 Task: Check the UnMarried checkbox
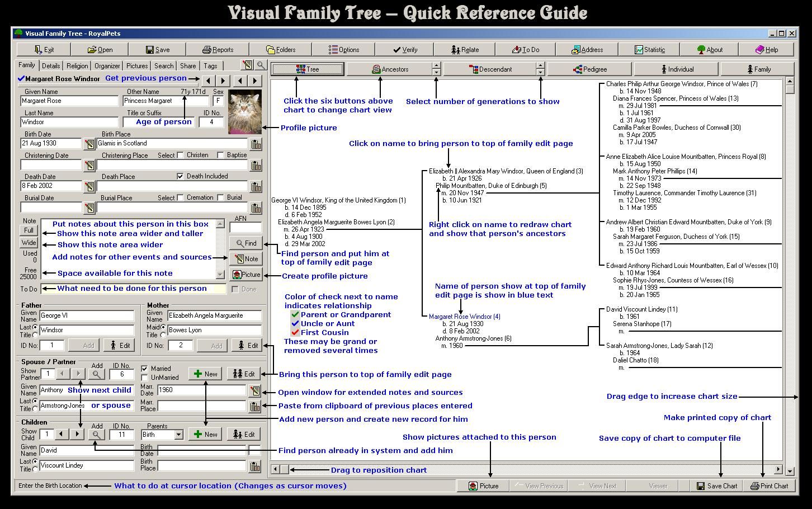pyautogui.click(x=144, y=377)
